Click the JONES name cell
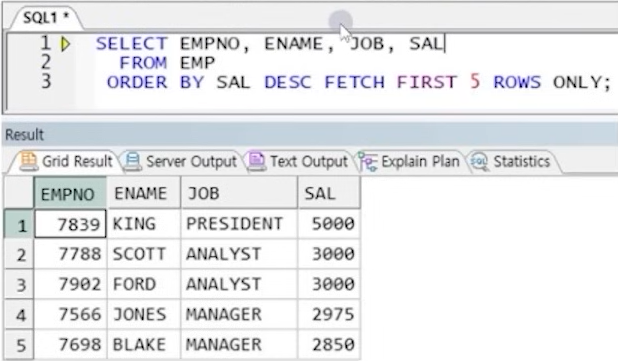Viewport: 618px width, 361px height. (x=143, y=314)
